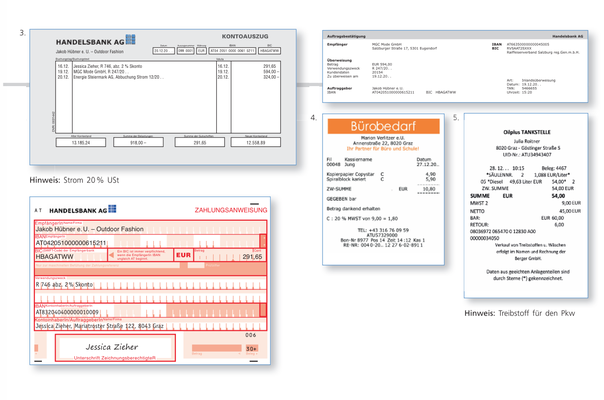Click the 'RETOUR: 6,00' line
The height and width of the screenshot is (400, 604).
click(517, 225)
